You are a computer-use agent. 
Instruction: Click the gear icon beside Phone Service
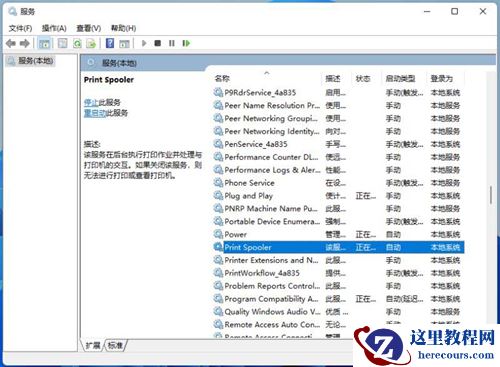coord(218,183)
